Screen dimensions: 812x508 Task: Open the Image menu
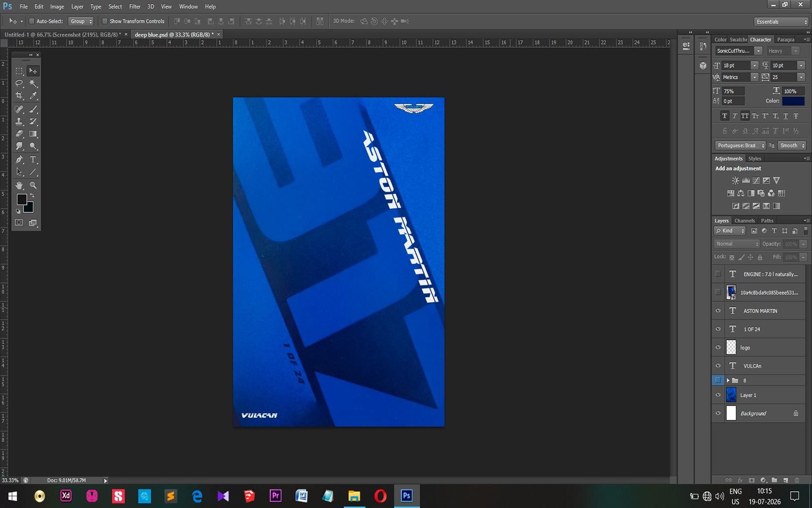57,7
